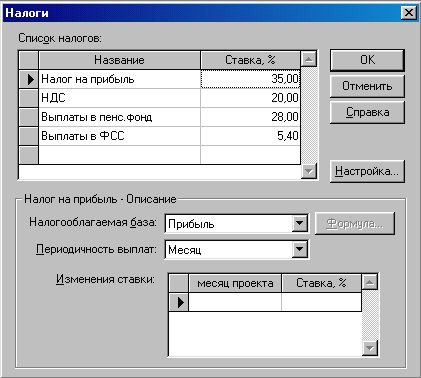The height and width of the screenshot is (378, 421).
Task: Click the Отменить button
Action: point(367,86)
